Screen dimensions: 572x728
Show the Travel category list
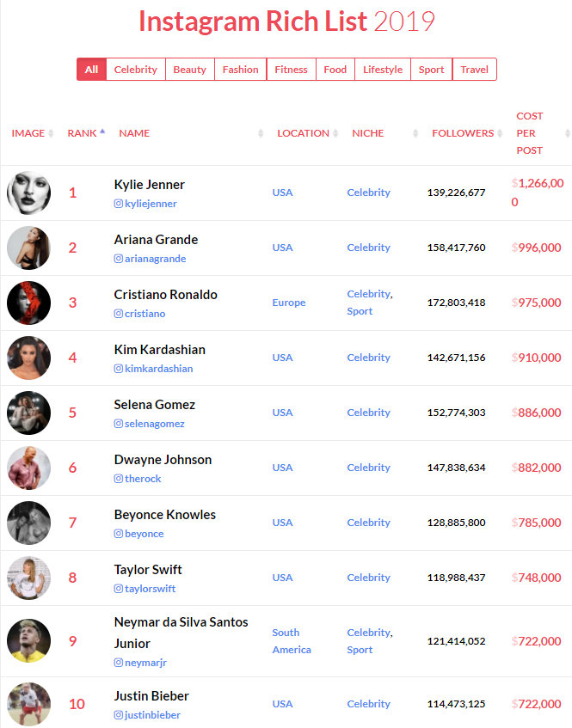coord(474,70)
